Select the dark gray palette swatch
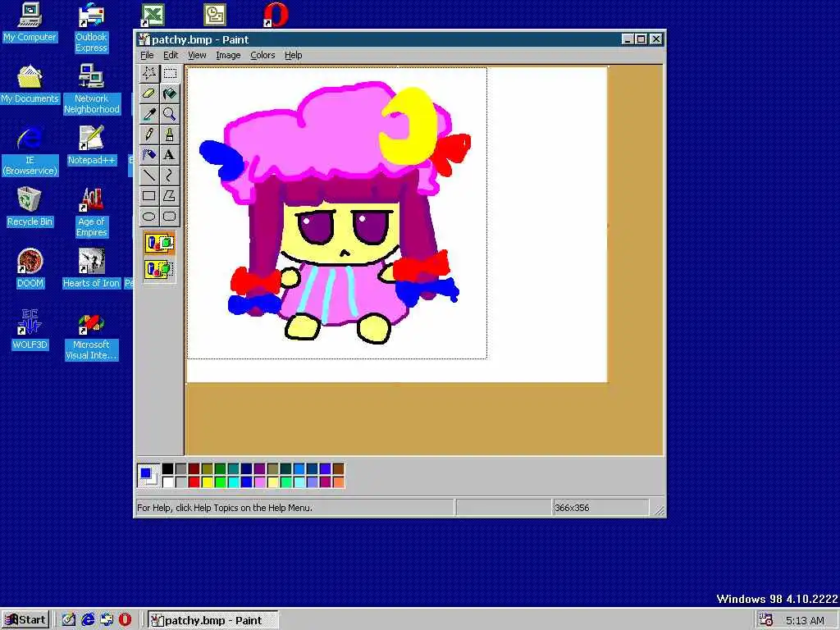840x630 pixels. 181,469
